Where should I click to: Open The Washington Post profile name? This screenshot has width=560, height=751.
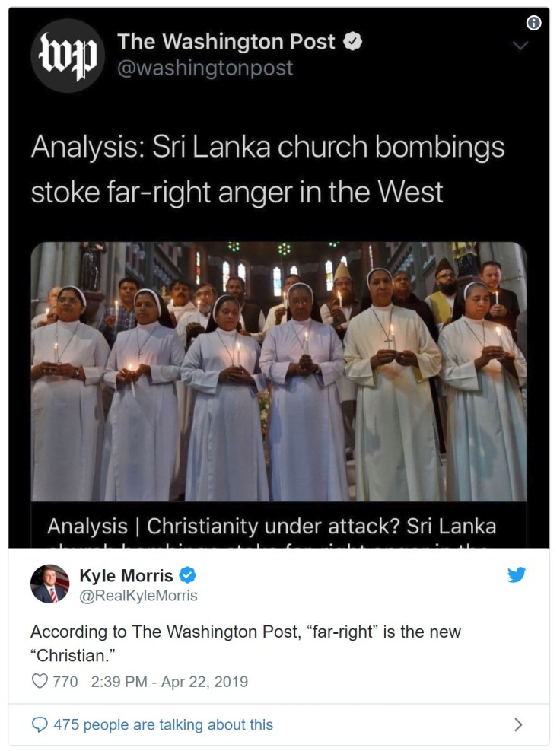226,42
